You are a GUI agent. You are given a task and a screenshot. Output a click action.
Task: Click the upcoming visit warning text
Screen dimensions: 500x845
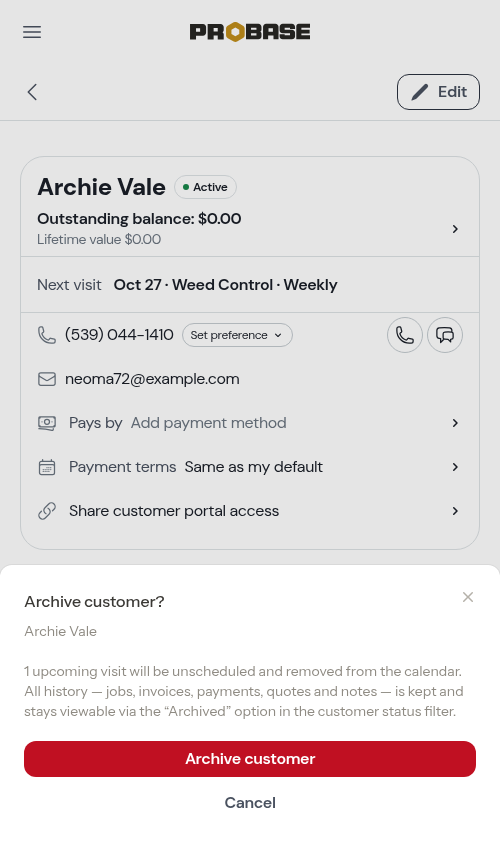click(244, 691)
